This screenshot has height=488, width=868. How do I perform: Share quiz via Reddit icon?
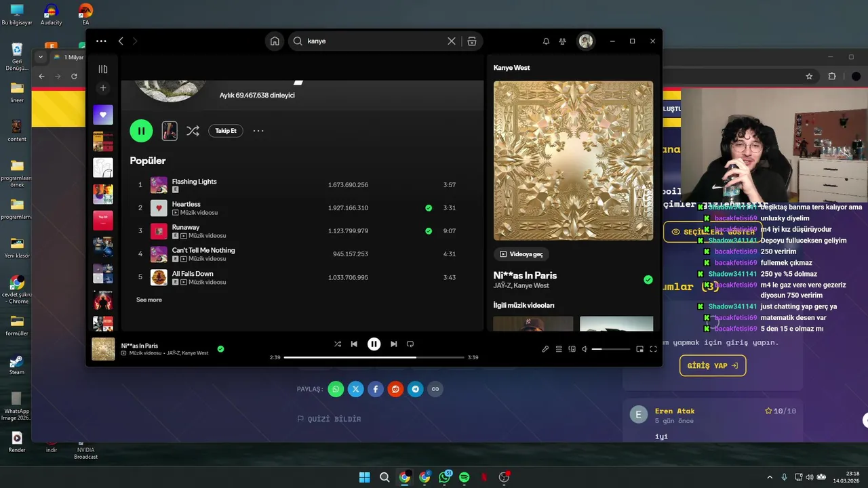pos(395,389)
